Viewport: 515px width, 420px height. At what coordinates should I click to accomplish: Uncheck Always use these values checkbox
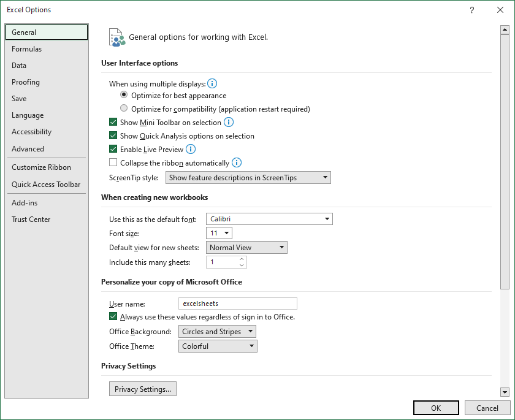coord(113,316)
